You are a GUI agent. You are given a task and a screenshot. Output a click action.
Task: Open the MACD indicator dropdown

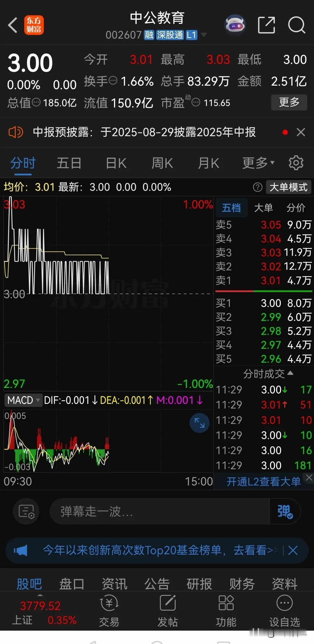tap(23, 400)
